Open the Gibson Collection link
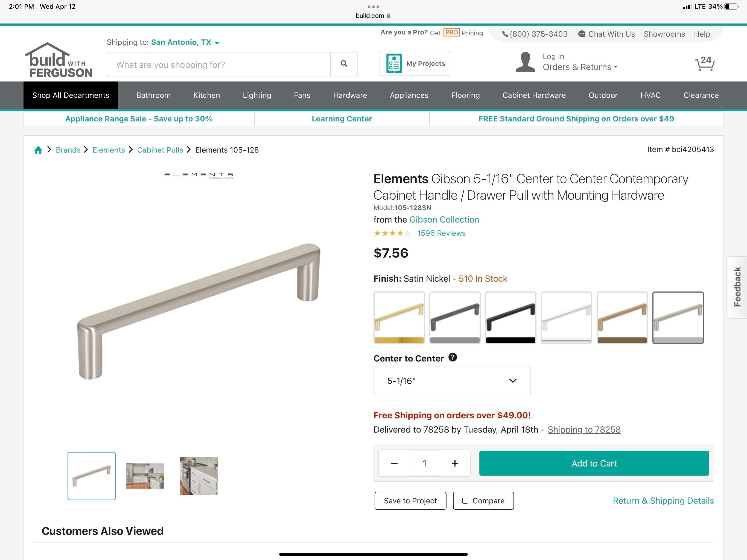The width and height of the screenshot is (747, 560). pos(444,220)
